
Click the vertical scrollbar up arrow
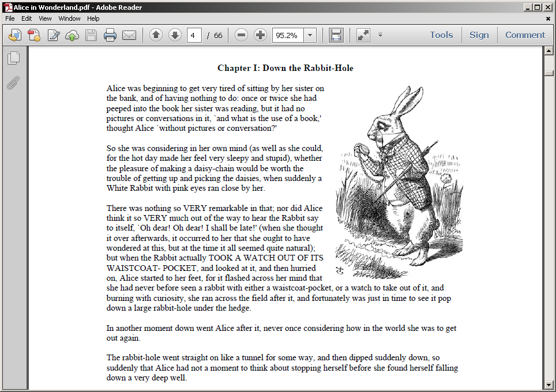click(549, 51)
